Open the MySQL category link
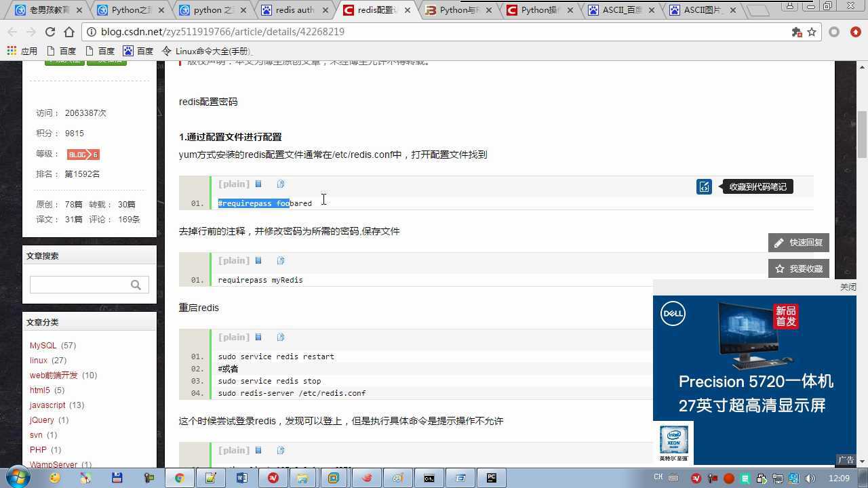 pyautogui.click(x=43, y=346)
